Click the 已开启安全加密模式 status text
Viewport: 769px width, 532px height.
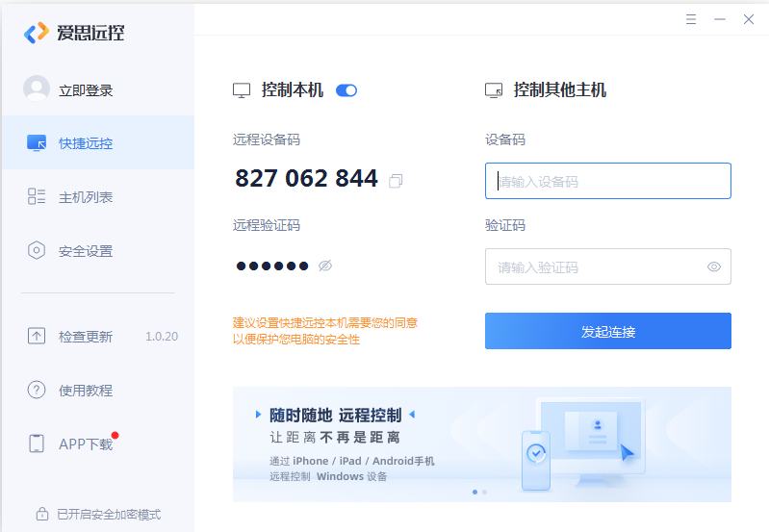(x=109, y=515)
